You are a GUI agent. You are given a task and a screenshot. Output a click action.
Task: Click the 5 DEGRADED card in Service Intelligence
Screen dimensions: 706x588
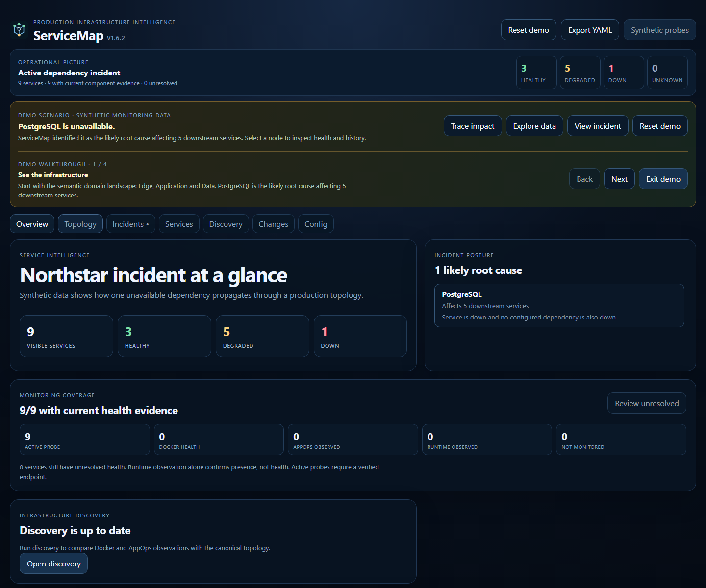tap(262, 336)
